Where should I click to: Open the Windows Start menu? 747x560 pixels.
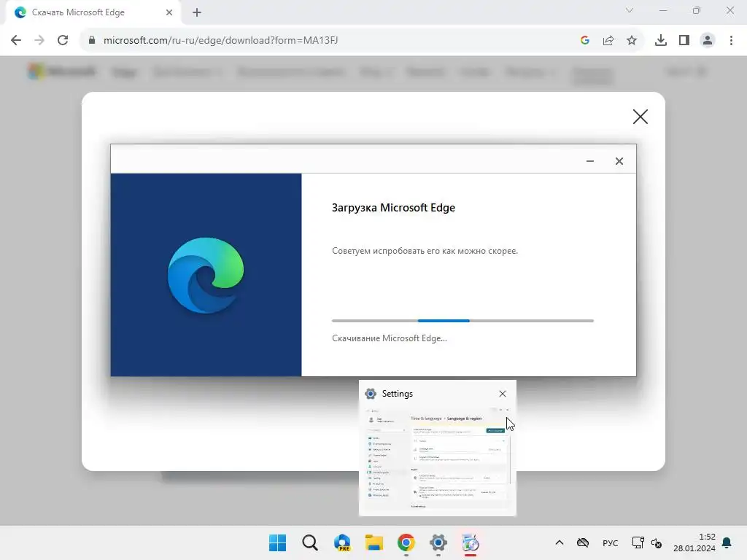[x=278, y=542]
